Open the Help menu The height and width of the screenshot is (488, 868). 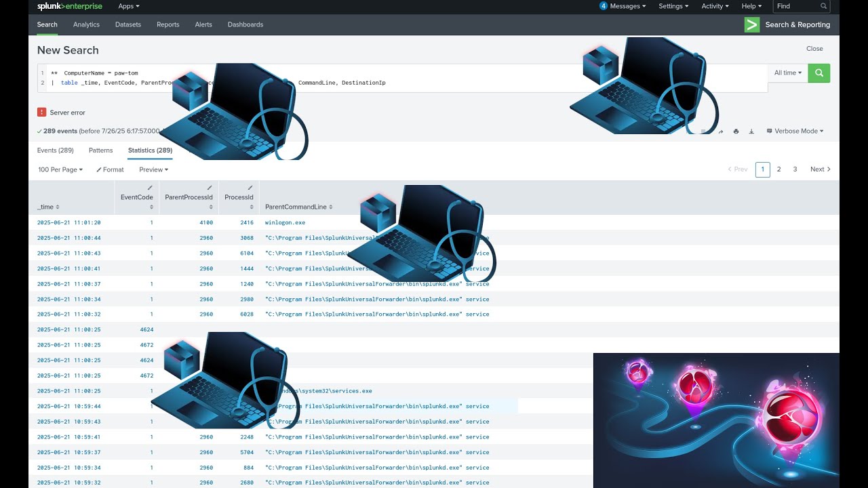pyautogui.click(x=751, y=6)
